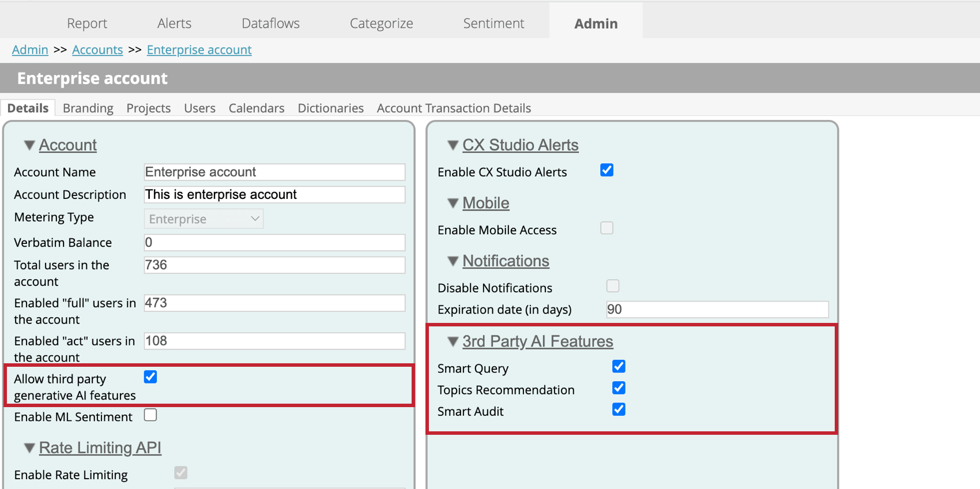Check the Disable Notifications box
This screenshot has width=980, height=489.
click(613, 286)
